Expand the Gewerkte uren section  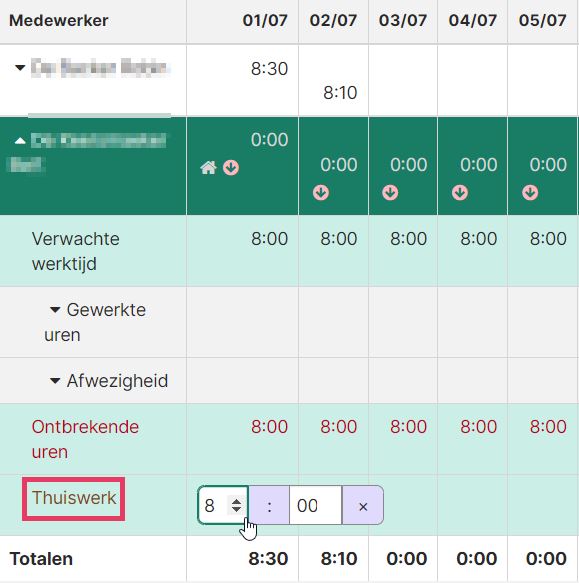55,310
